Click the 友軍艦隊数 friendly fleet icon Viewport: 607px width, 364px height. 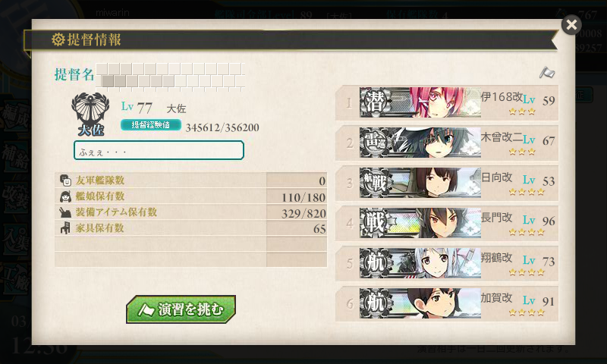tap(65, 180)
